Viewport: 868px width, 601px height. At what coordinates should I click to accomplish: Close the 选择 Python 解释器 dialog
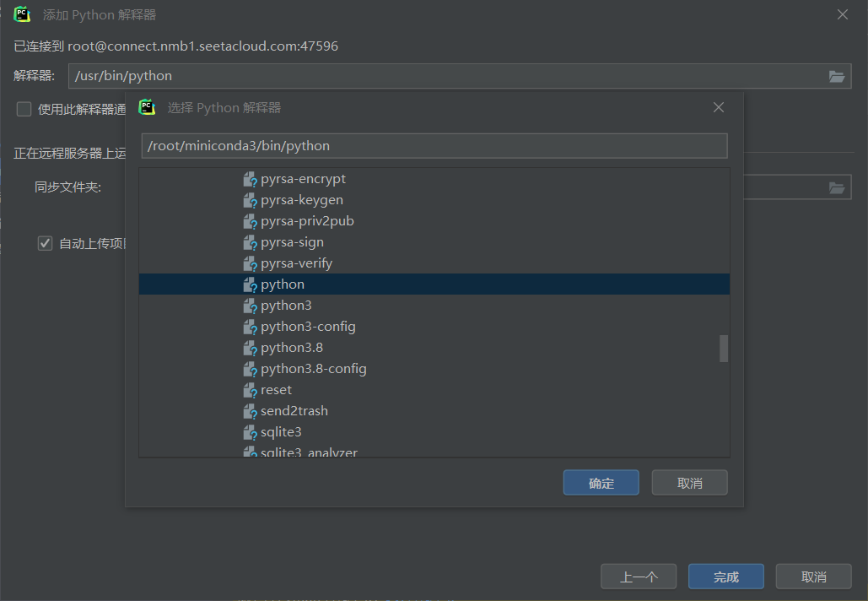tap(719, 107)
